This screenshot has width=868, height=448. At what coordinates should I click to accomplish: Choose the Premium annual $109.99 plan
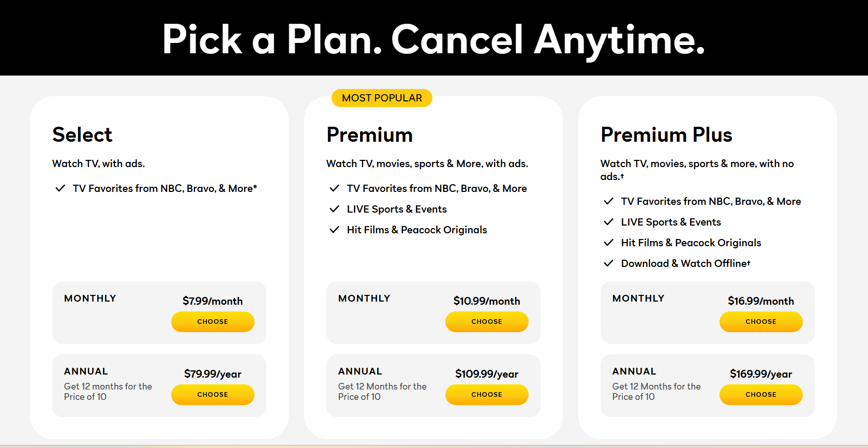coord(487,394)
